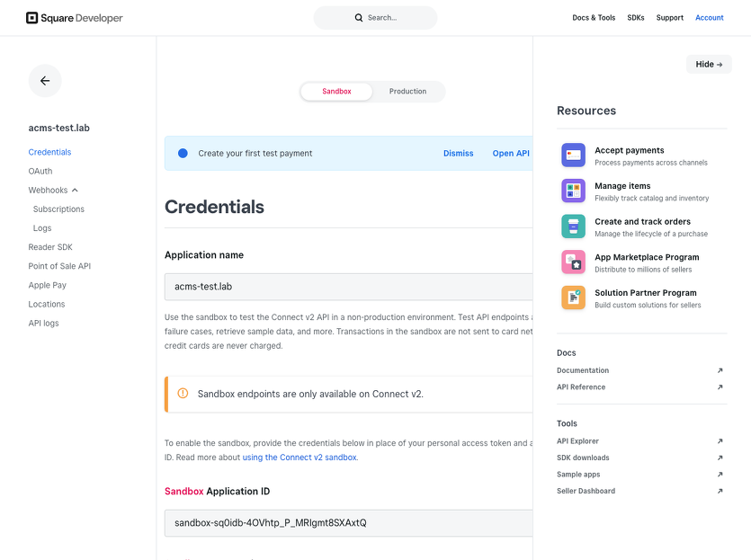This screenshot has height=560, width=751.
Task: Collapse the Webhooks section chevron
Action: [76, 191]
